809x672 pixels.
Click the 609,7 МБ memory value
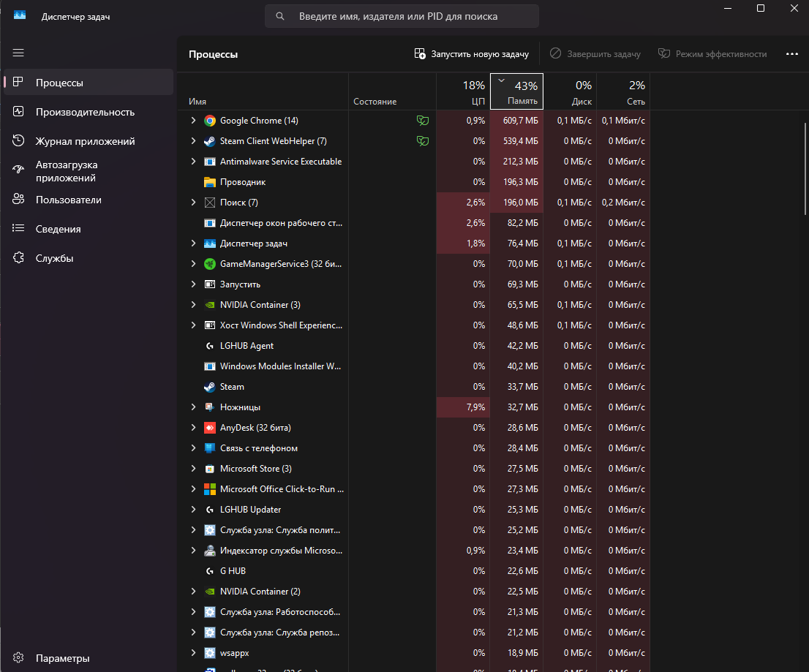tap(521, 121)
